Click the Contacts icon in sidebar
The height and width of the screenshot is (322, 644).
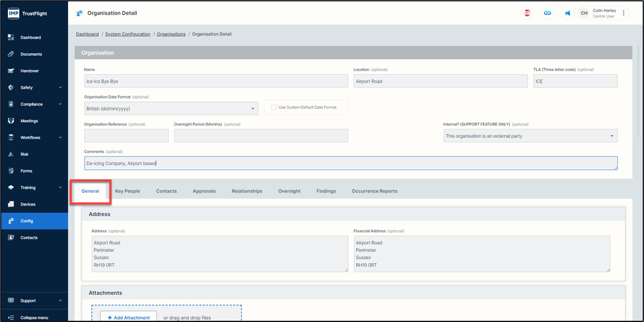click(10, 237)
